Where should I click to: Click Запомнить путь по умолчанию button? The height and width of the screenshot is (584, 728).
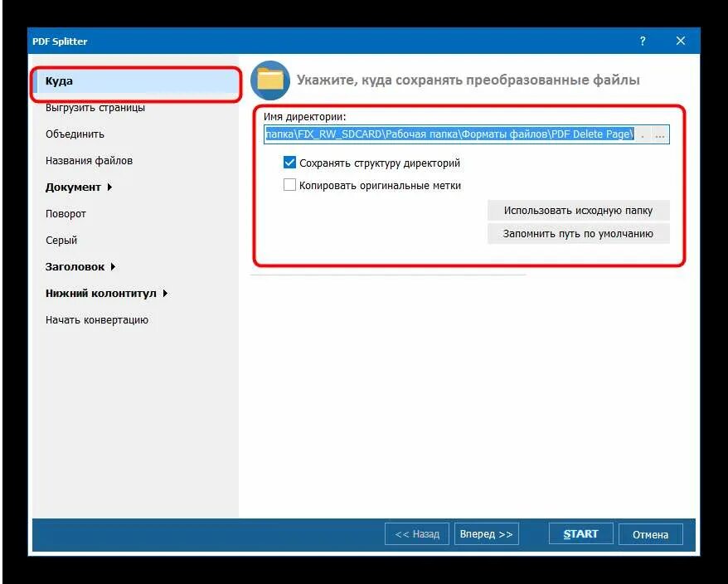click(x=578, y=234)
